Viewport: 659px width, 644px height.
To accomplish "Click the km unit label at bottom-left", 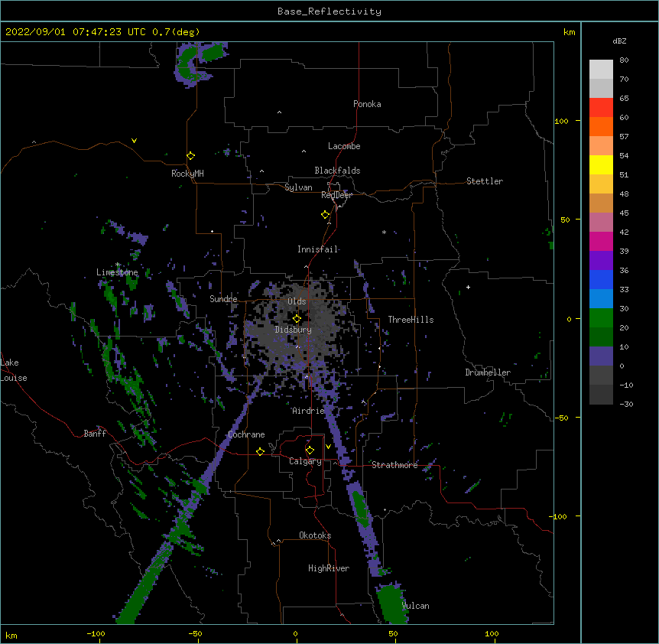I will coord(11,635).
